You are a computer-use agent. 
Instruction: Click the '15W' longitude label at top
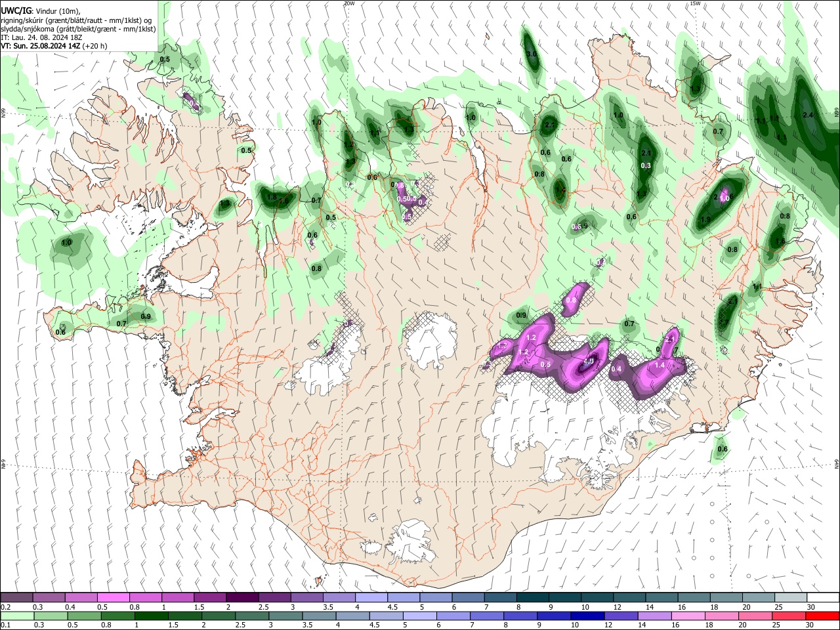point(695,3)
